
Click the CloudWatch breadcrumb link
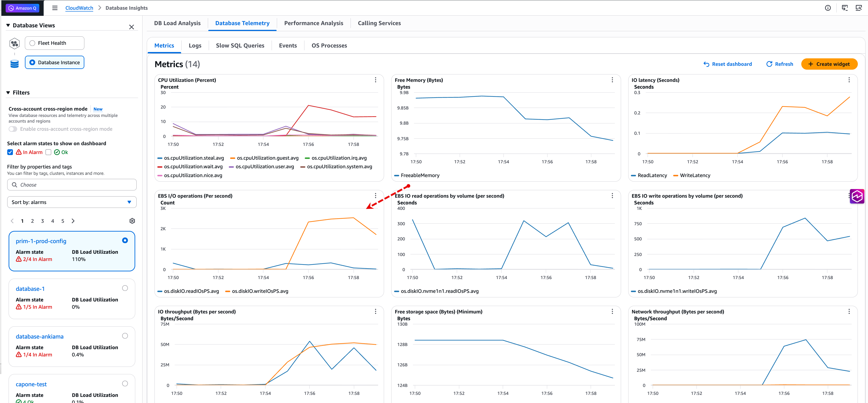79,8
